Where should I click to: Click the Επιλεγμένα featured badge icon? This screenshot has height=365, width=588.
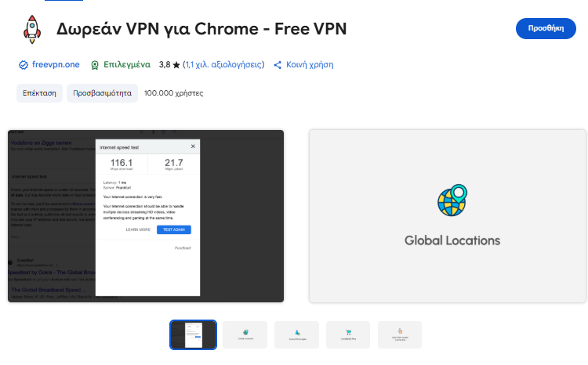(x=95, y=65)
